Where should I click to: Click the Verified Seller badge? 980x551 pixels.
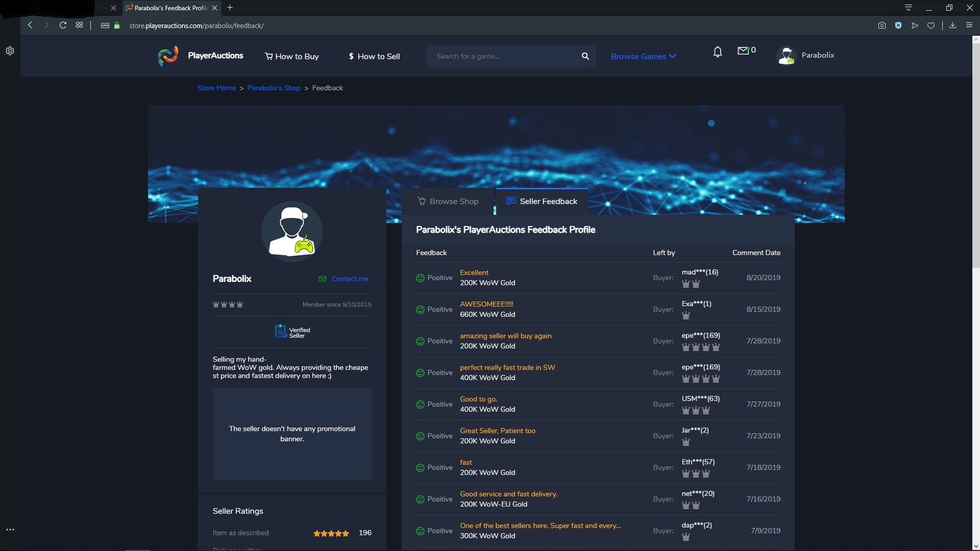(x=292, y=332)
